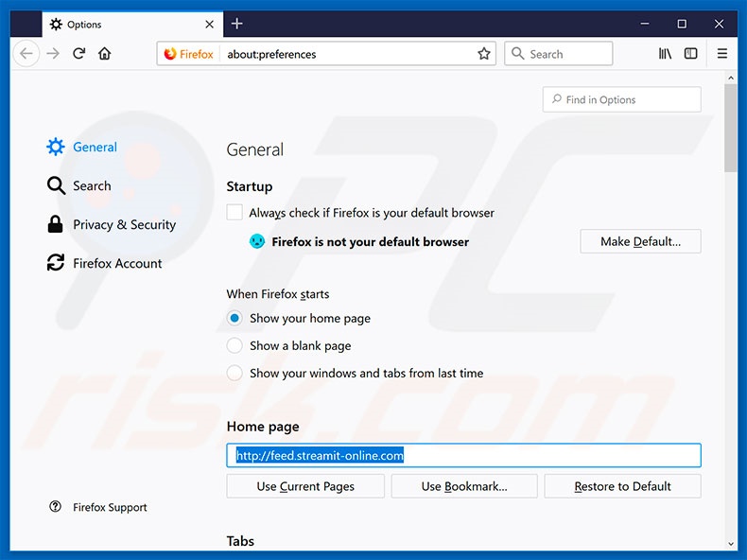The width and height of the screenshot is (747, 560).
Task: Open the hamburger application menu
Action: (722, 54)
